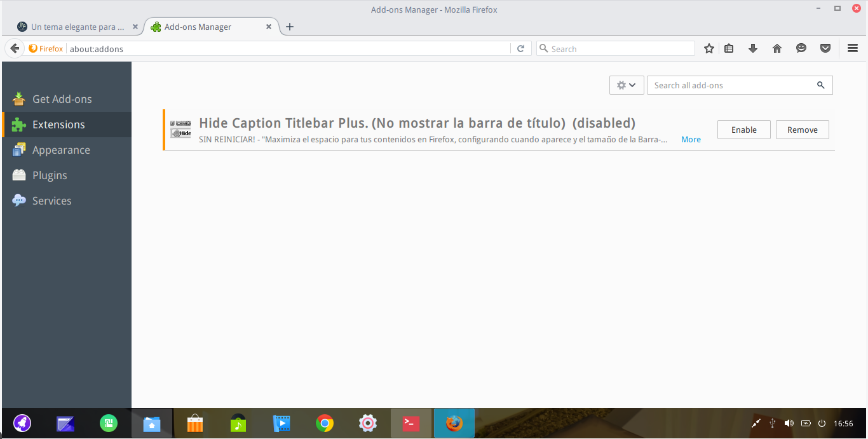Click the 16:56 clock in the tray
This screenshot has width=868, height=439.
(x=843, y=424)
